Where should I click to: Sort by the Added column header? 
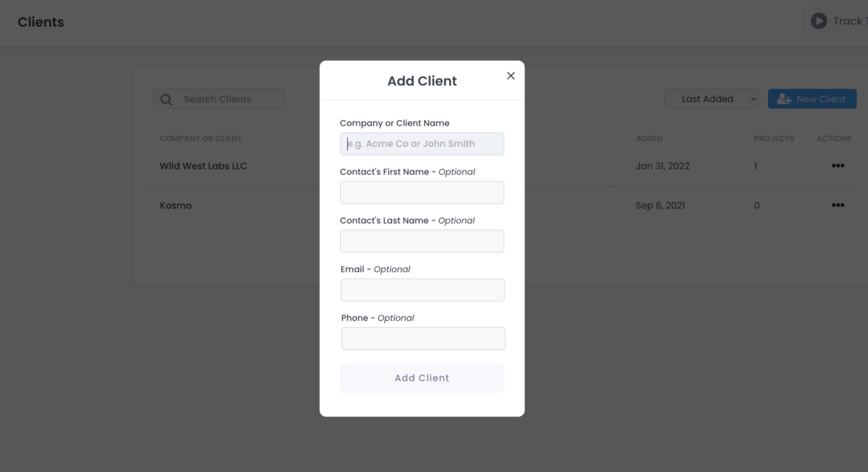coord(649,138)
